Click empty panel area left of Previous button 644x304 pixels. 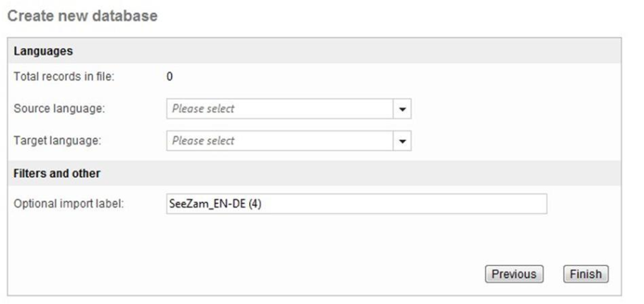[286, 274]
